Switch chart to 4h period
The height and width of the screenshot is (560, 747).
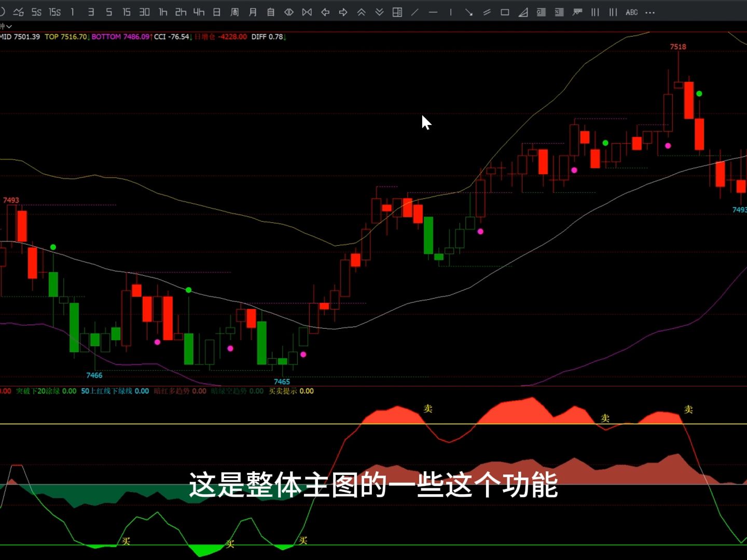[199, 12]
